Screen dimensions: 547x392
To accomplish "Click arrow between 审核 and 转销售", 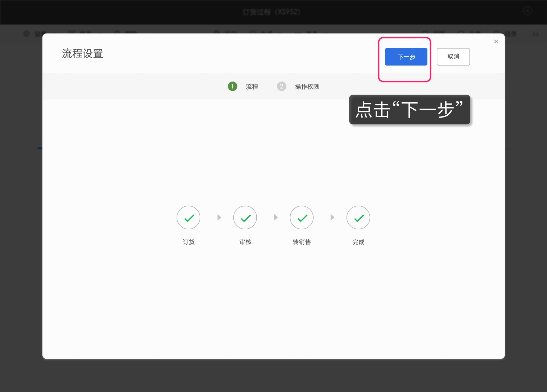I will pyautogui.click(x=276, y=217).
